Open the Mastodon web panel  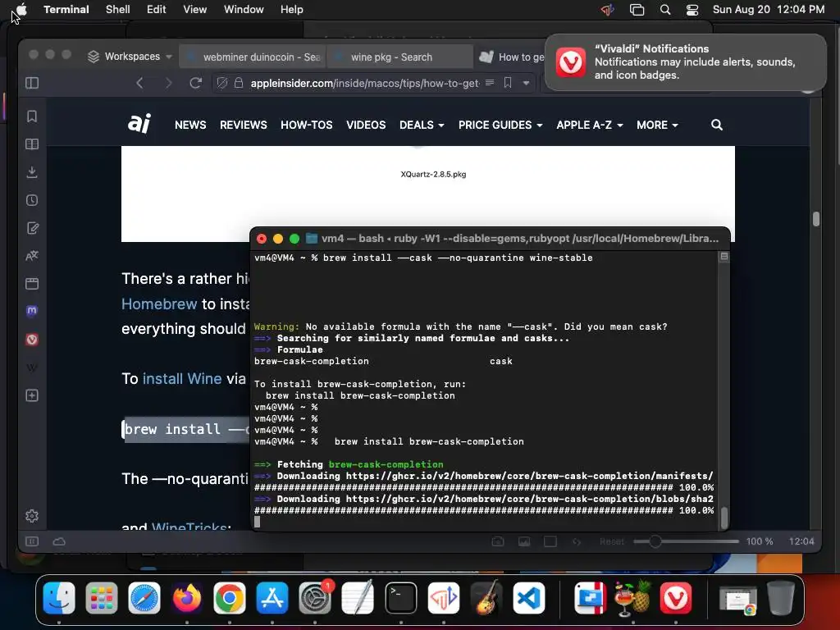(x=32, y=311)
